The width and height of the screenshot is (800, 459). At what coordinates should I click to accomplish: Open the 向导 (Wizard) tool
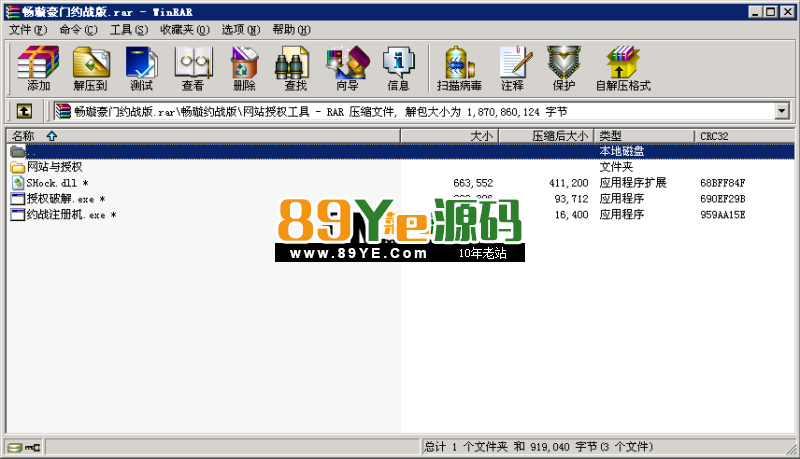(347, 68)
